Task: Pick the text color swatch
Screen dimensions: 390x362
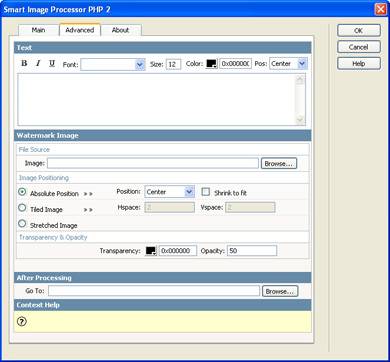Action: (x=211, y=64)
